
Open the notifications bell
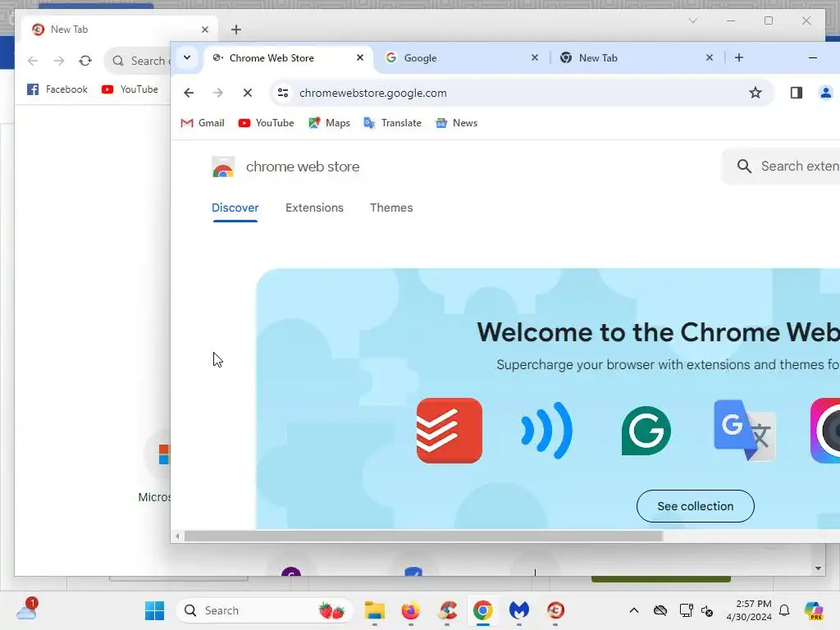pyautogui.click(x=784, y=610)
